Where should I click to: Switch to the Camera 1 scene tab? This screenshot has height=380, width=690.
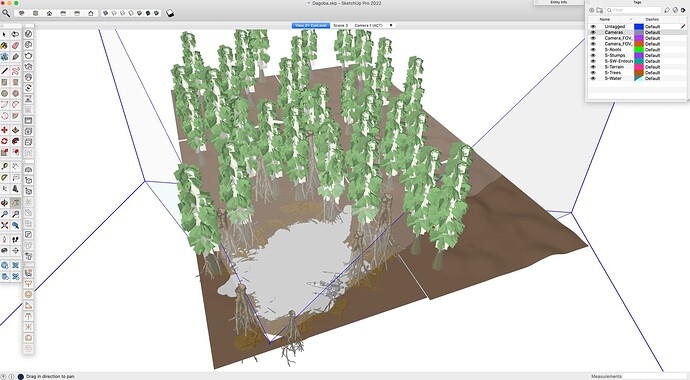pos(368,26)
